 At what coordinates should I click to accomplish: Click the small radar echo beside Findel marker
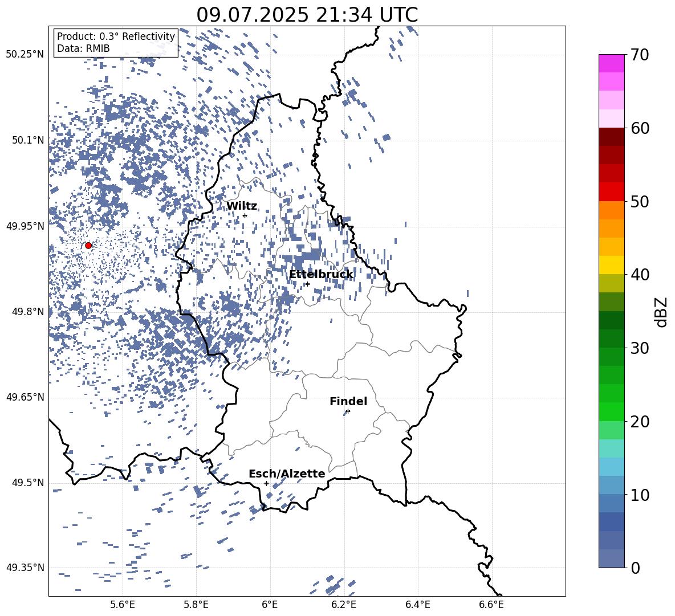click(345, 413)
